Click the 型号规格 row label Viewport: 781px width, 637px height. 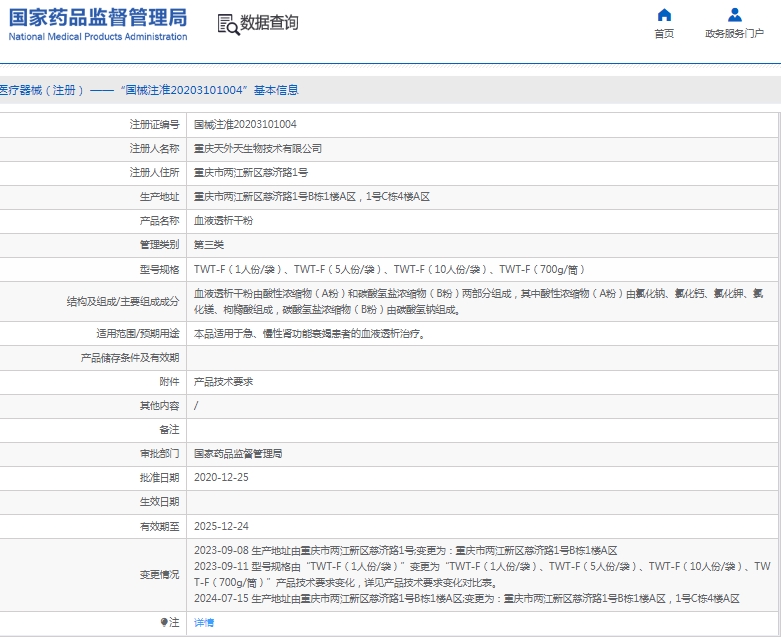159,269
